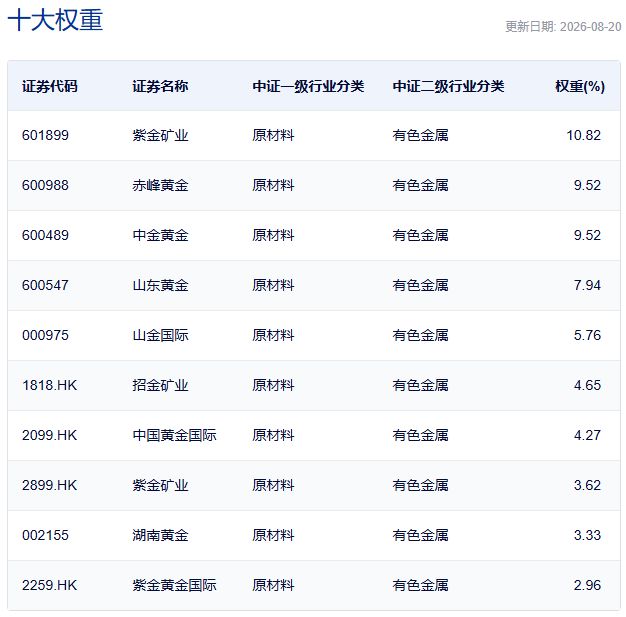Click 原材料 in the 湖南黄金 row

pyautogui.click(x=273, y=535)
